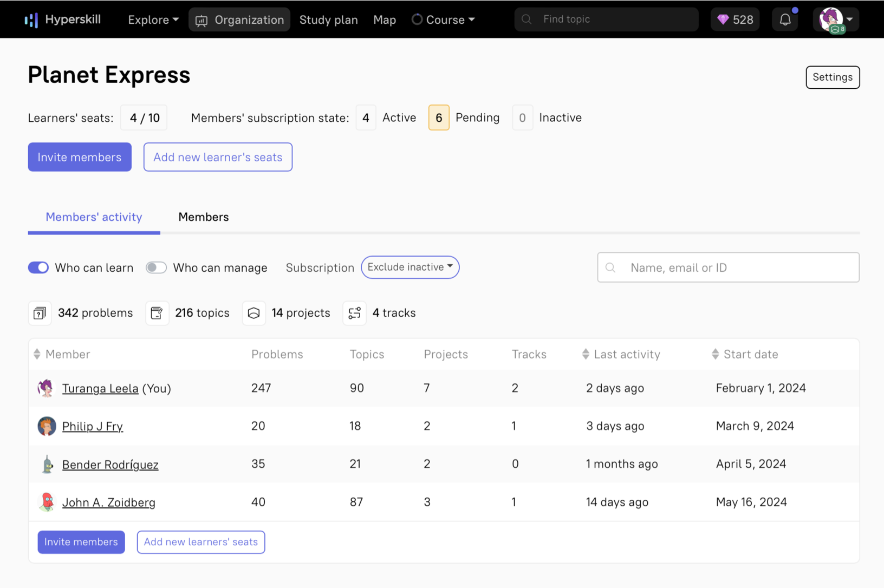Disable the Who can learn toggle
Viewport: 884px width, 588px height.
[x=38, y=267]
